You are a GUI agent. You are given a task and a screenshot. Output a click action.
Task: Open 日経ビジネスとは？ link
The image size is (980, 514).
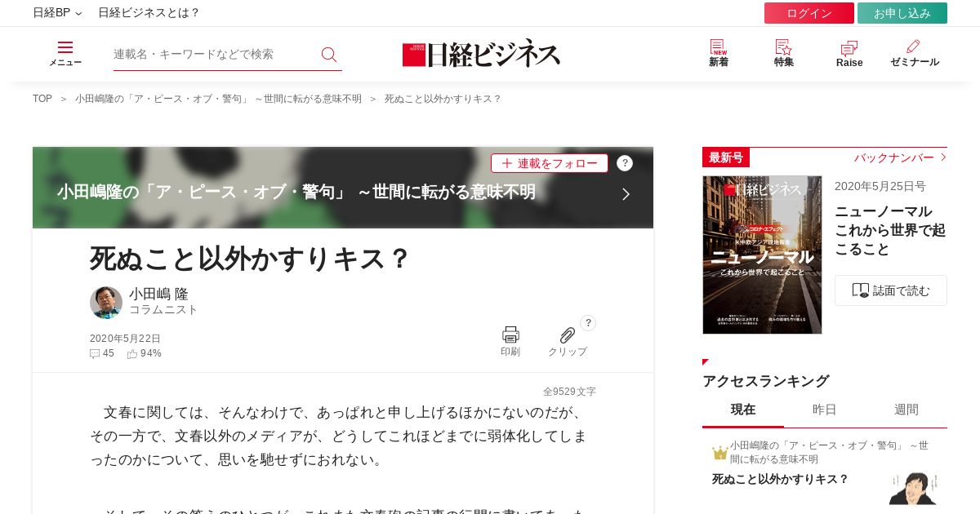(149, 13)
